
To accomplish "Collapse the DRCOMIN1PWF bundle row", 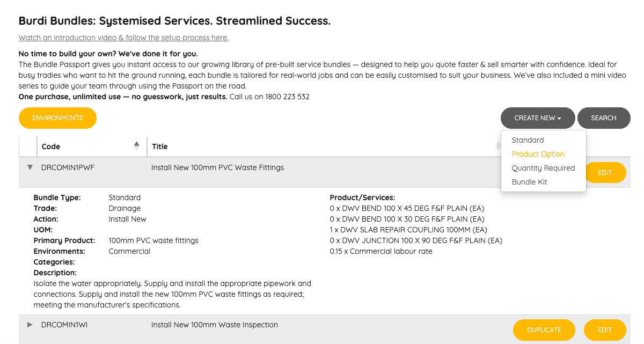I will pos(30,167).
